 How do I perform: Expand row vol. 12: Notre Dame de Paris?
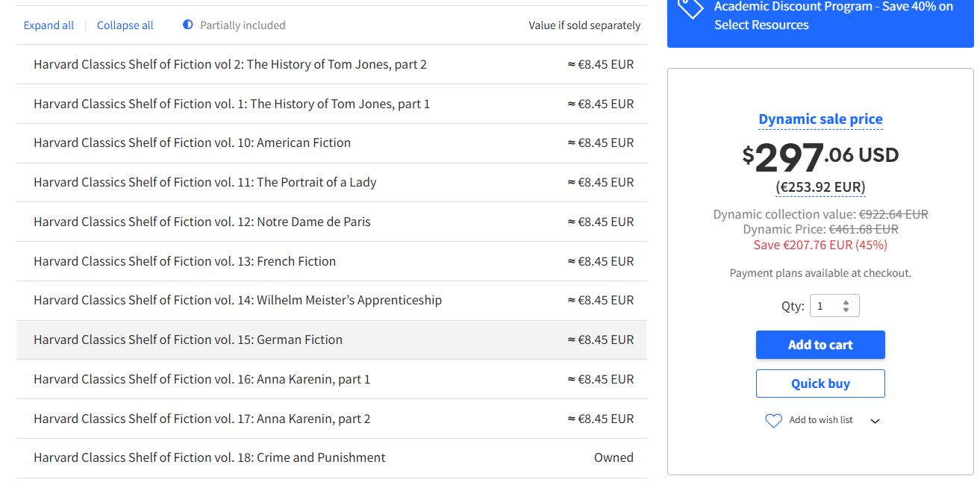coord(331,222)
